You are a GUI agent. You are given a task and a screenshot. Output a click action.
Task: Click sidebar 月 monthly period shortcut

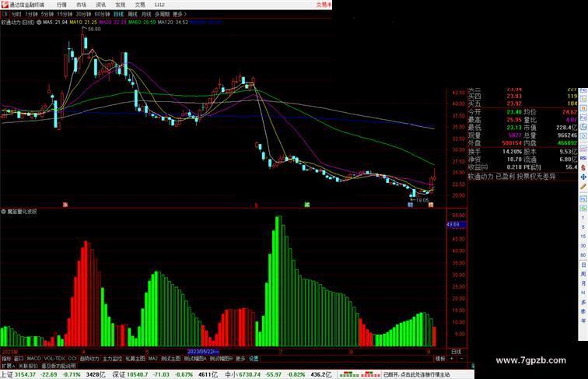tap(583, 283)
